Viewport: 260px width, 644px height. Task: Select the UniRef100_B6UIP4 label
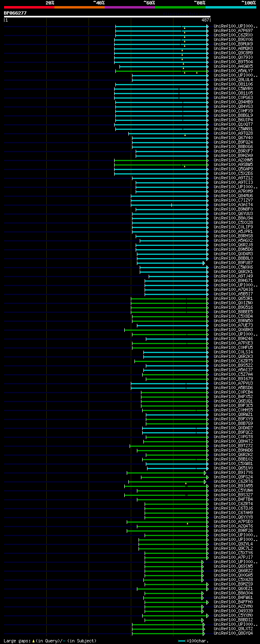(233, 120)
